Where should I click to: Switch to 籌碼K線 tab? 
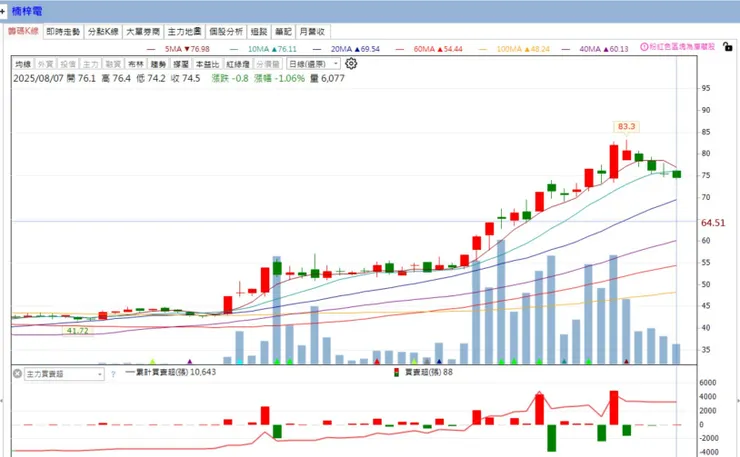click(x=23, y=31)
